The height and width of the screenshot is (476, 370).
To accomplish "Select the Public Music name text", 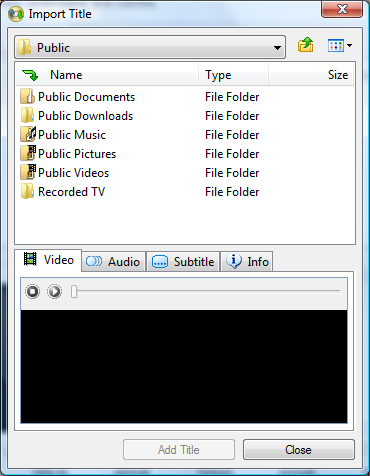I will [x=72, y=135].
